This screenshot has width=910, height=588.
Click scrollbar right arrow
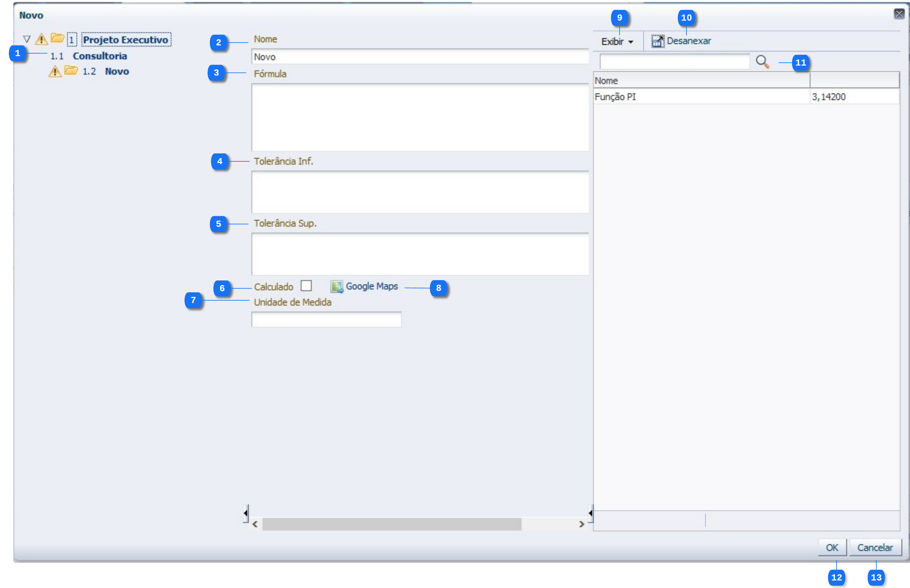point(581,524)
